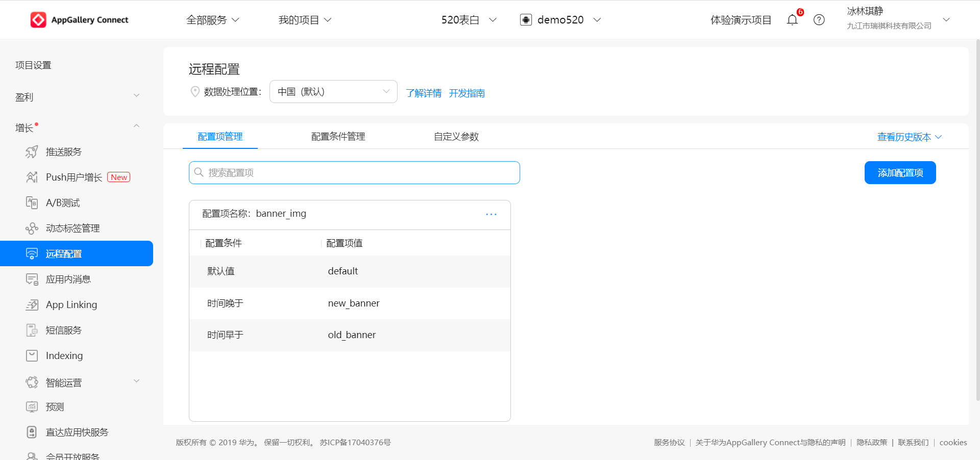The image size is (980, 460).
Task: Expand the user account menu arrow
Action: pos(946,19)
